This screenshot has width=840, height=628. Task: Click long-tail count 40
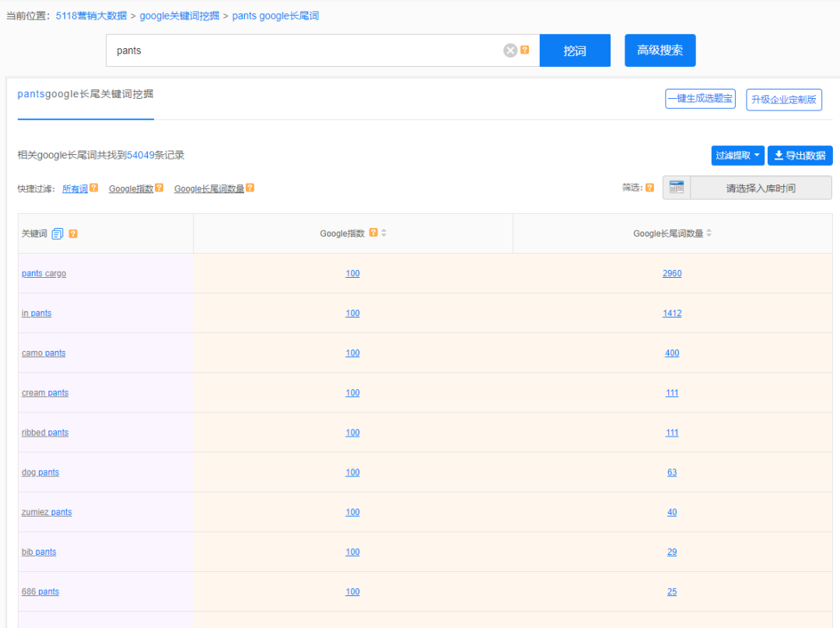coord(672,512)
